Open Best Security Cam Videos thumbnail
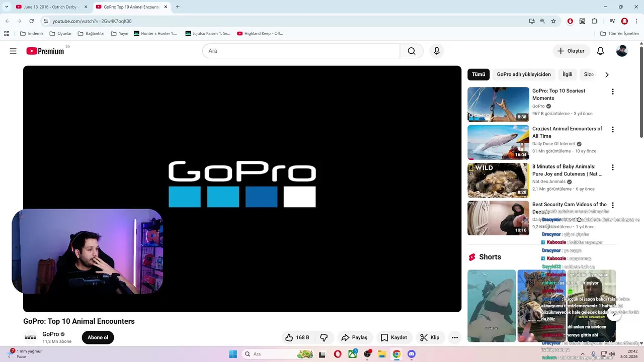 click(x=498, y=218)
